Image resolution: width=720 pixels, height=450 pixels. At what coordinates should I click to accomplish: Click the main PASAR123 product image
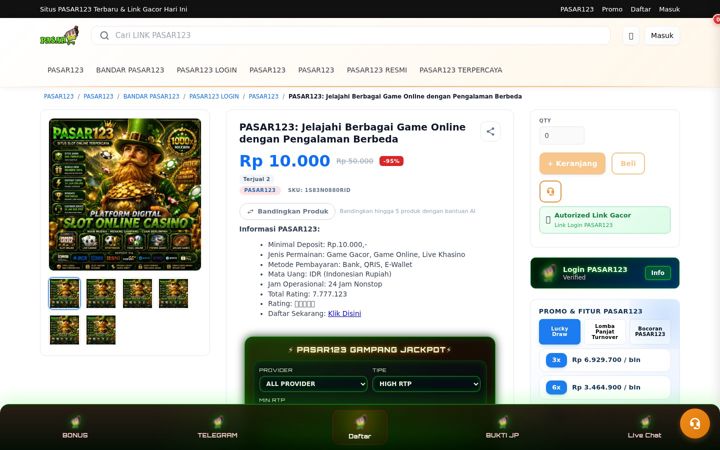pos(125,194)
